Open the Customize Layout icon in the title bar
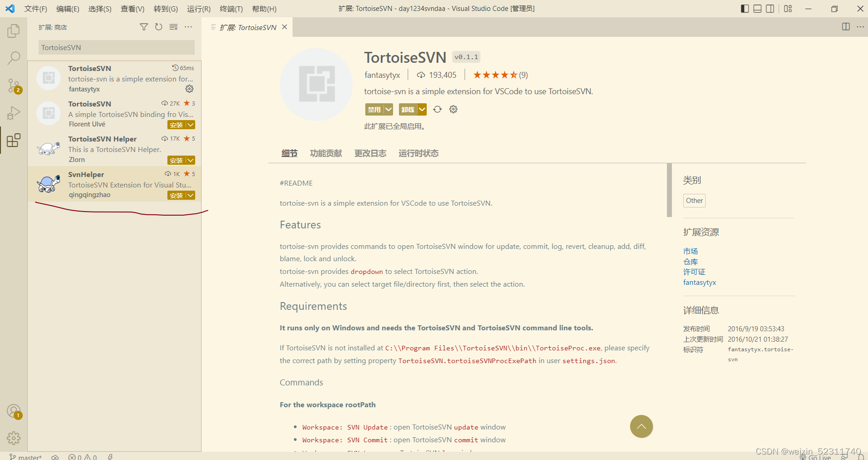 click(x=788, y=9)
